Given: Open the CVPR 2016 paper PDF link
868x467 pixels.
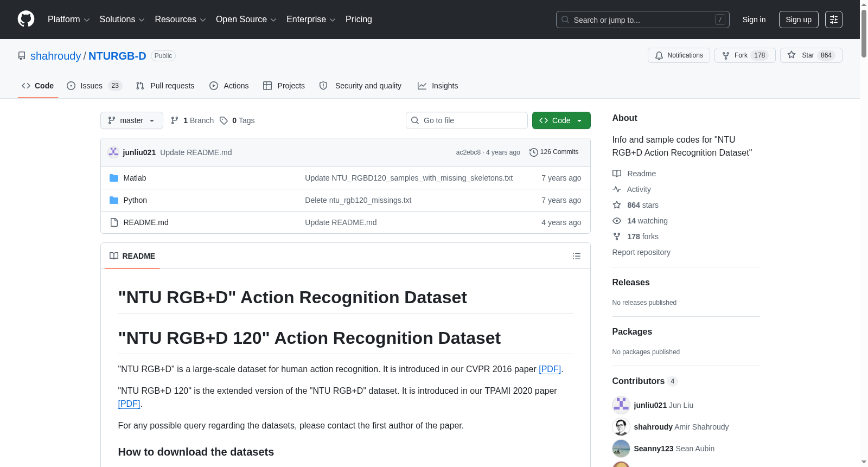Looking at the screenshot, I should click(550, 369).
